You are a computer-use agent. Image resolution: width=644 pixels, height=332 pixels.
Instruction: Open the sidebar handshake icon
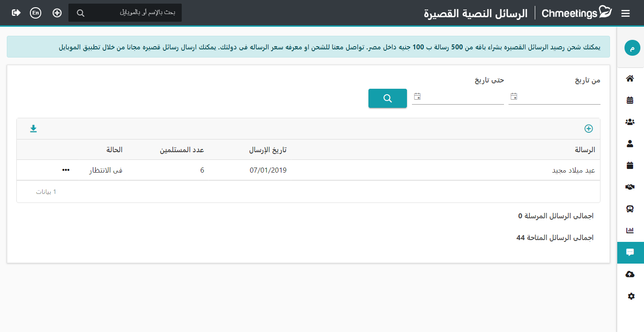[630, 187]
